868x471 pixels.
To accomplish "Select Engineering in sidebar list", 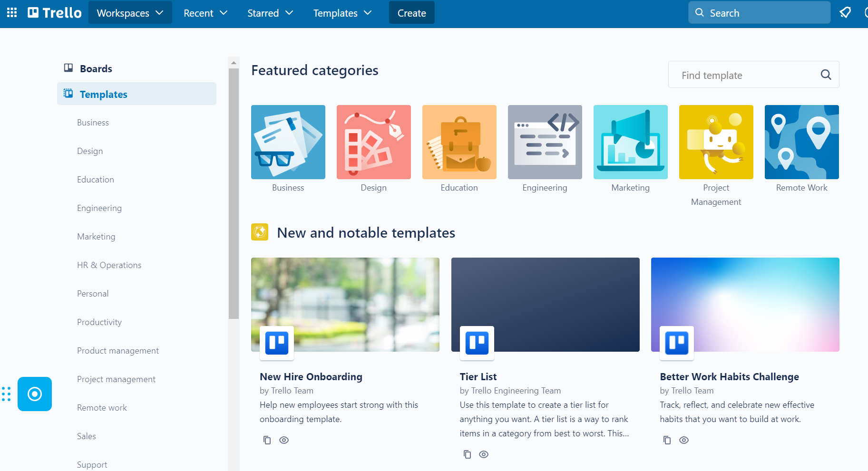I will [99, 208].
